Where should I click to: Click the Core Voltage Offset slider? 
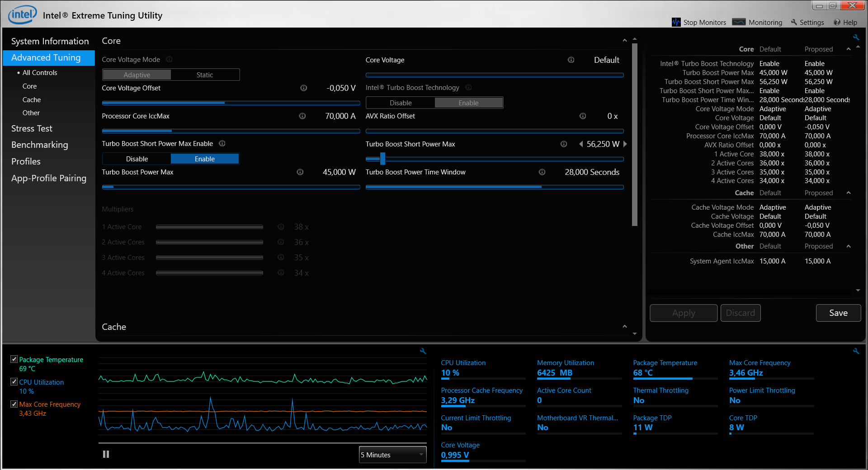coord(231,103)
